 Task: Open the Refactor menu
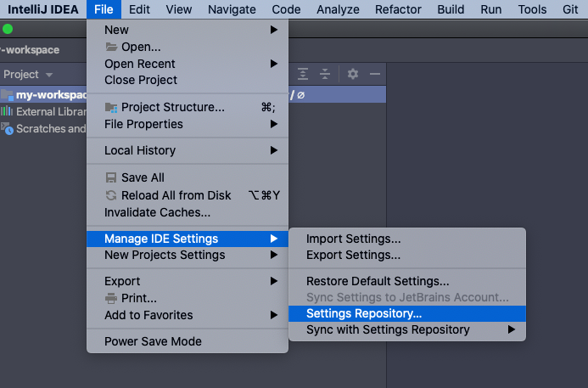[x=398, y=9]
